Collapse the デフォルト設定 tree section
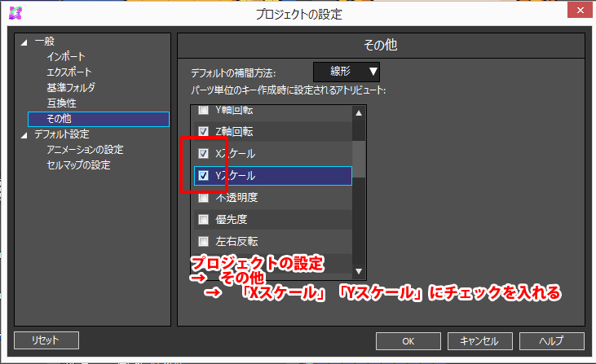This screenshot has height=364, width=596. (x=24, y=135)
